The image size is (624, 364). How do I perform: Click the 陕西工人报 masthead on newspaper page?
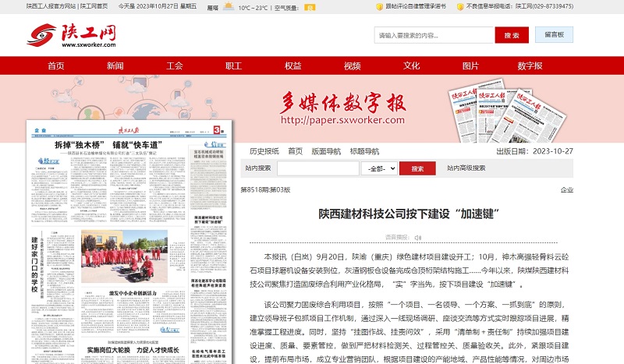(x=129, y=130)
